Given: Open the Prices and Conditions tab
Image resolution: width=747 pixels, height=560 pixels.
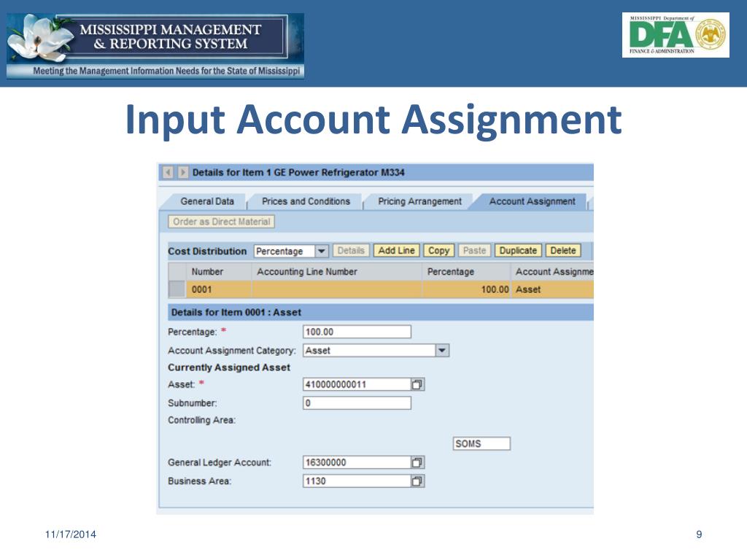Looking at the screenshot, I should 306,201.
